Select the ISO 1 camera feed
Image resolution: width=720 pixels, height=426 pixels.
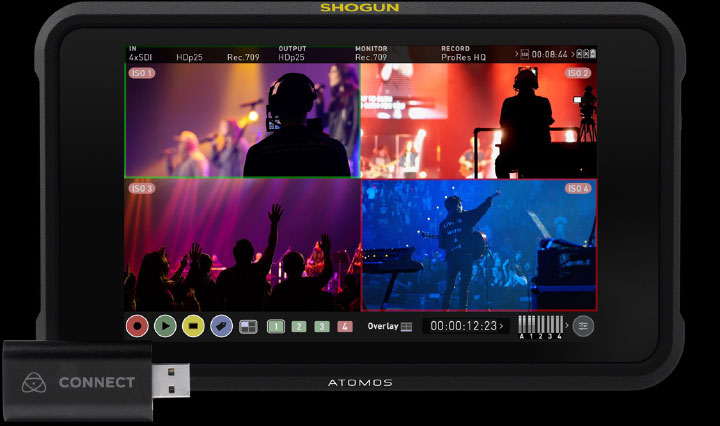coord(242,120)
